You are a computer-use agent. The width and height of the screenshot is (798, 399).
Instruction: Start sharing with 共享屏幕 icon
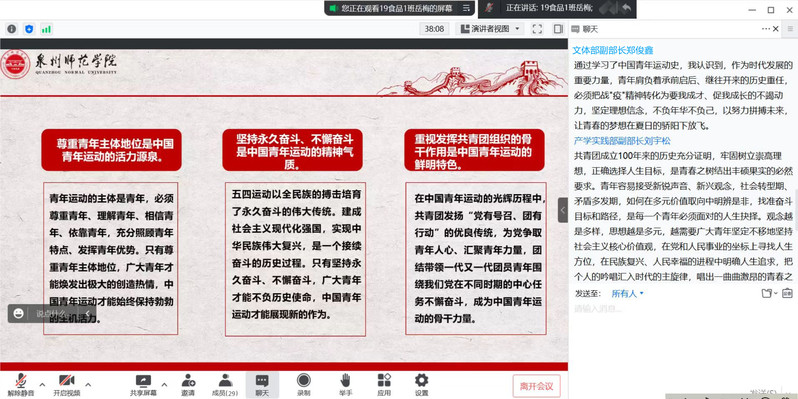(143, 384)
